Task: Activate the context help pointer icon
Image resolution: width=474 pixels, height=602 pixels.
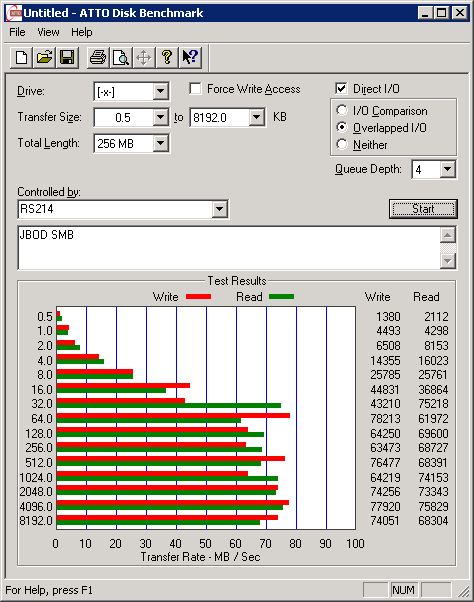Action: point(190,58)
